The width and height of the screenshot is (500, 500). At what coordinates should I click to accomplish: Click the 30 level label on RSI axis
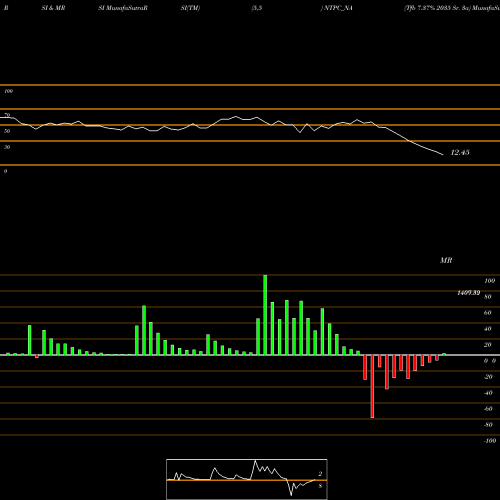[x=7, y=147]
